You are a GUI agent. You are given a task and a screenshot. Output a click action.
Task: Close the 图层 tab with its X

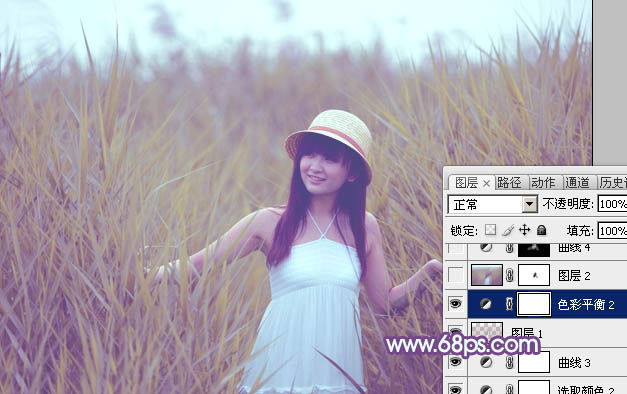(486, 184)
